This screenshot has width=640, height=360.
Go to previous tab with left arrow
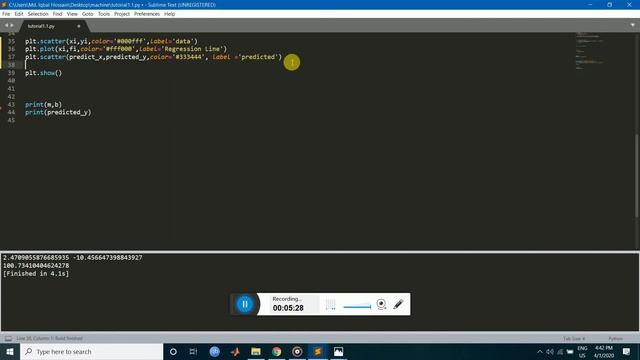[x=6, y=25]
